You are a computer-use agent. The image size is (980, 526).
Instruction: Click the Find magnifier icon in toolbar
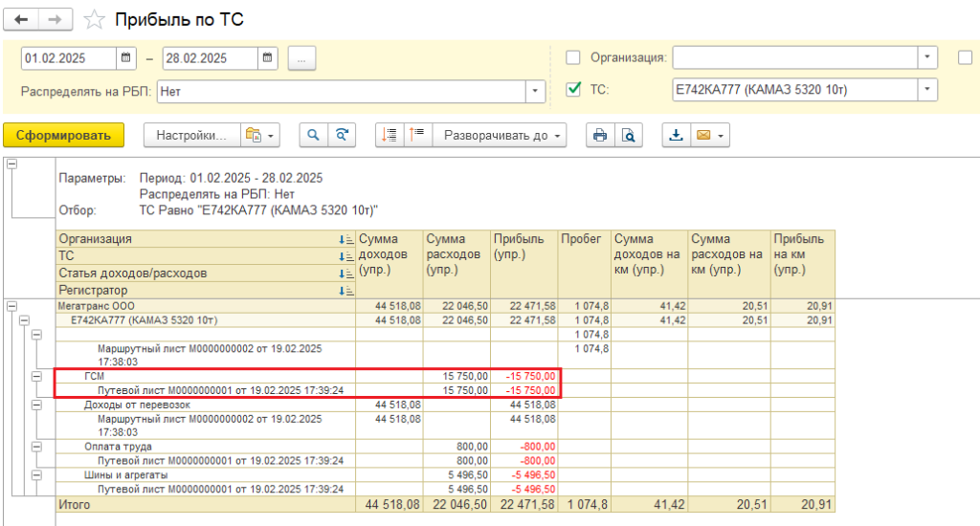point(313,135)
